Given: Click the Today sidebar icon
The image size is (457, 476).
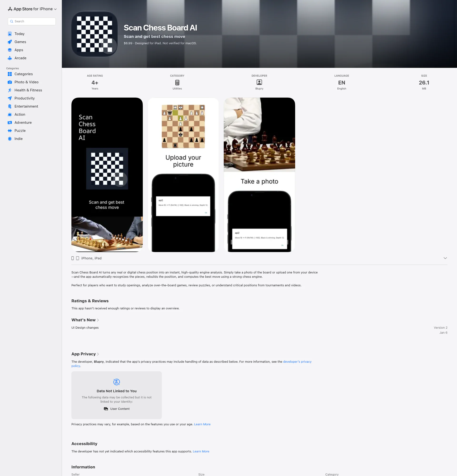Looking at the screenshot, I should click(10, 34).
